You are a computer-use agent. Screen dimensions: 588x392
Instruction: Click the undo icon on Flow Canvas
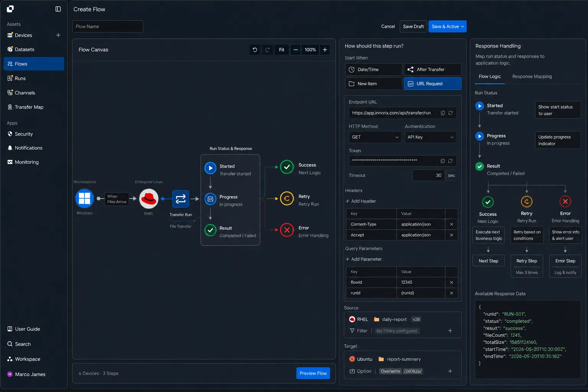pyautogui.click(x=255, y=50)
